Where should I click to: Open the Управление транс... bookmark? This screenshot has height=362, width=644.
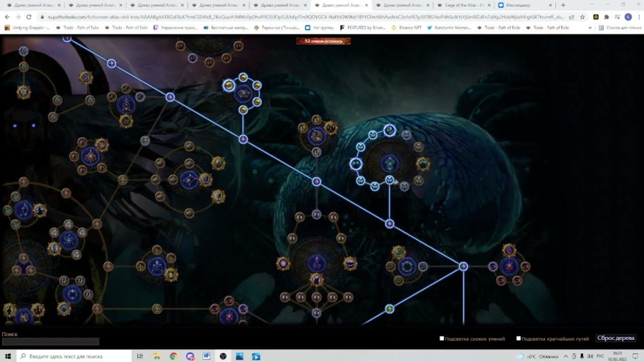pos(177,28)
